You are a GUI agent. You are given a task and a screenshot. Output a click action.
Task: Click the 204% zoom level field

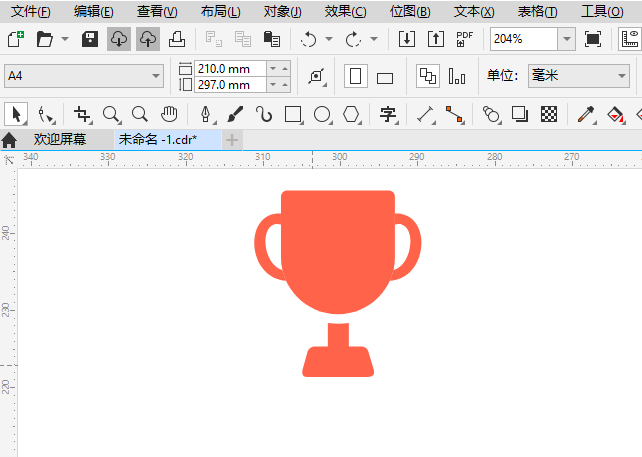[524, 39]
